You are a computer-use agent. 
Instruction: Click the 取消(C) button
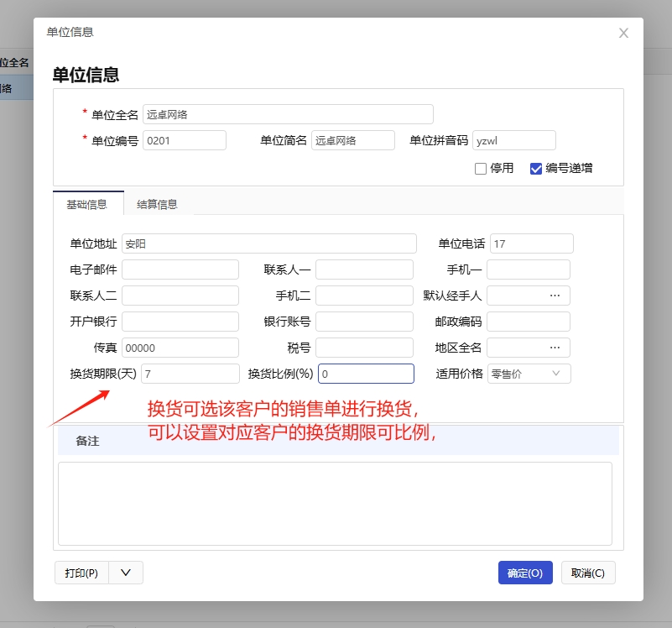point(588,573)
